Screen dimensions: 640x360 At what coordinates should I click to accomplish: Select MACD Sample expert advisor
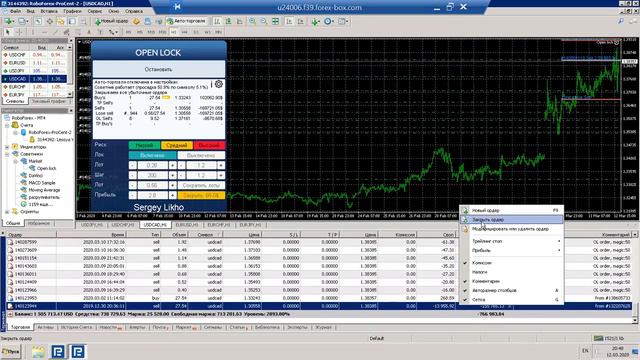pyautogui.click(x=42, y=182)
